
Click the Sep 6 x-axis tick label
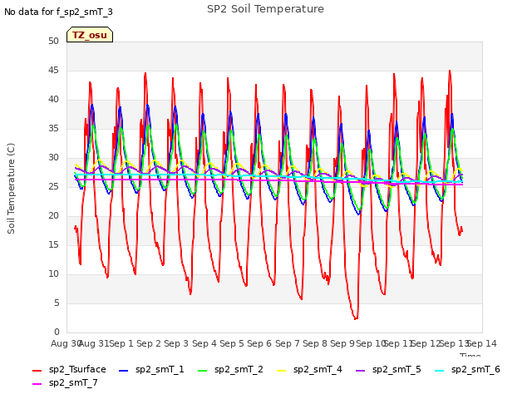(x=259, y=343)
